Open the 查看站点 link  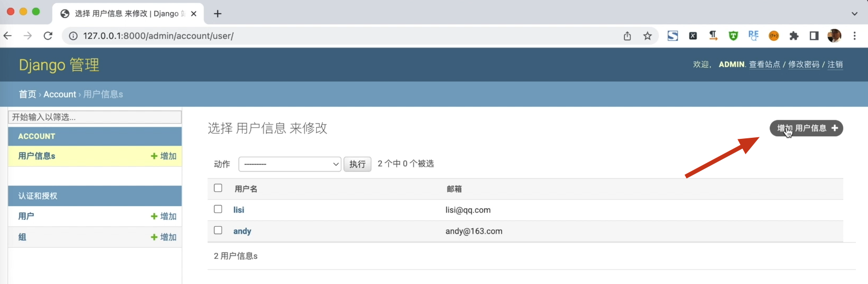click(x=764, y=64)
